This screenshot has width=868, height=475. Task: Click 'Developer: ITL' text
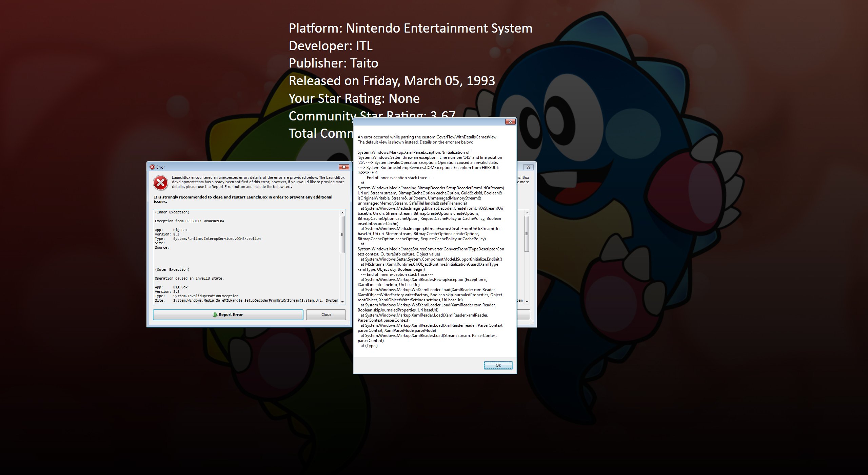pos(331,46)
